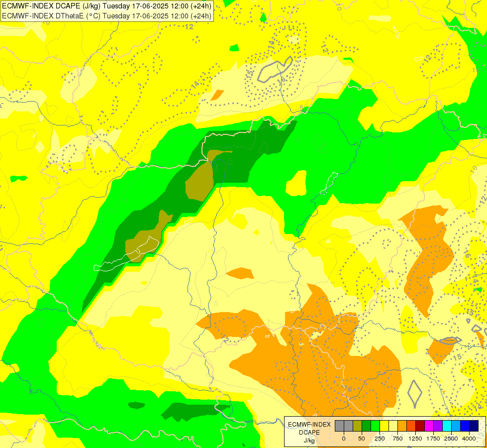487x448 pixels.
Task: Click the legend scale value 4000
Action: tap(469, 439)
